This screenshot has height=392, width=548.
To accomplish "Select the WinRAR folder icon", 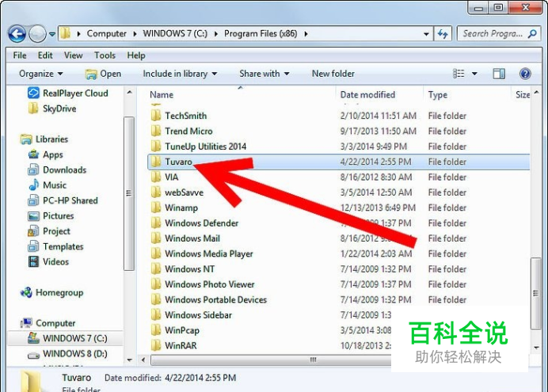I will point(156,345).
